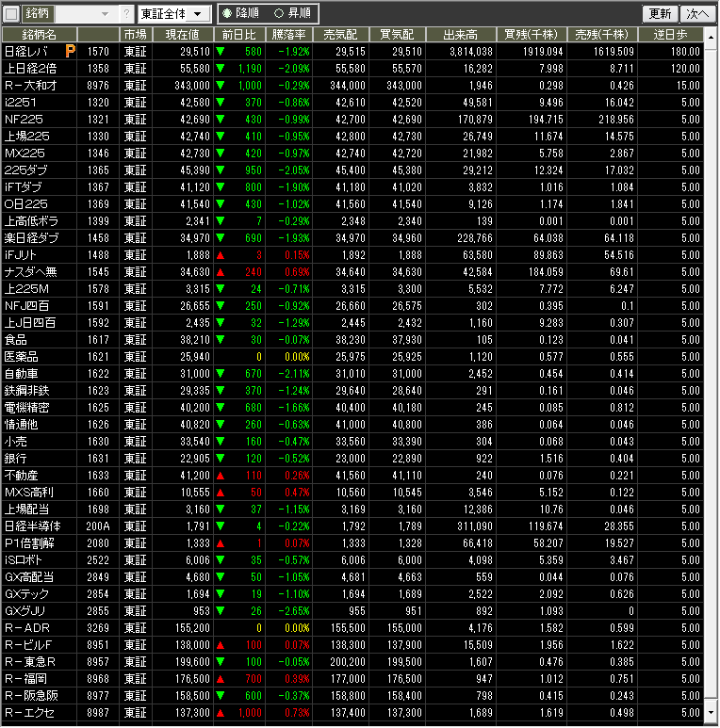Sort by 買気配 column header
The image size is (720, 728).
click(397, 34)
